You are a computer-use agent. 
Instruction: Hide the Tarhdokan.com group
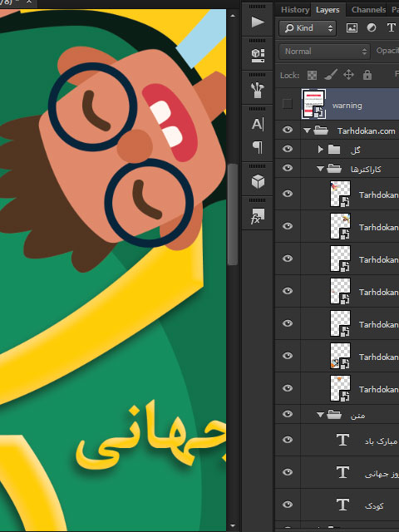pos(288,130)
